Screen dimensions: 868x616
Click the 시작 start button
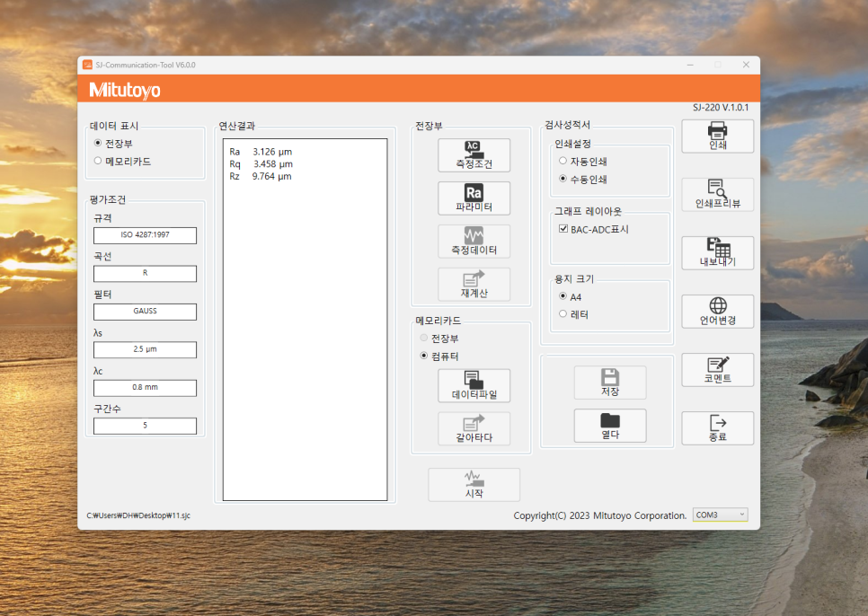coord(474,485)
